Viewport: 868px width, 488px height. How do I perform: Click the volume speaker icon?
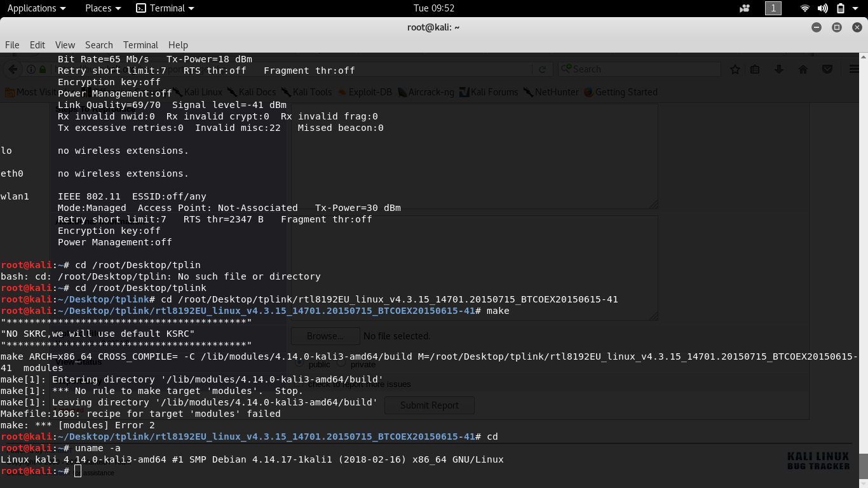(823, 8)
